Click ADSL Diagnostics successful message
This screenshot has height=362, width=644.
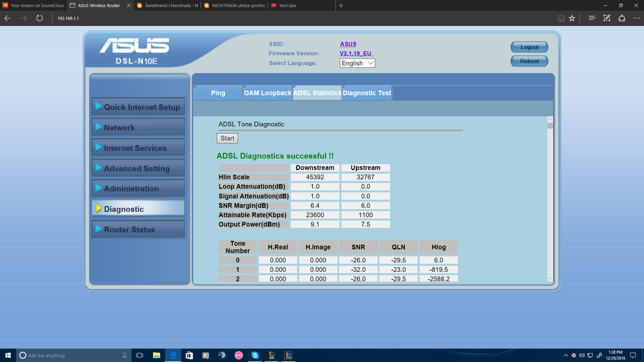tap(275, 156)
